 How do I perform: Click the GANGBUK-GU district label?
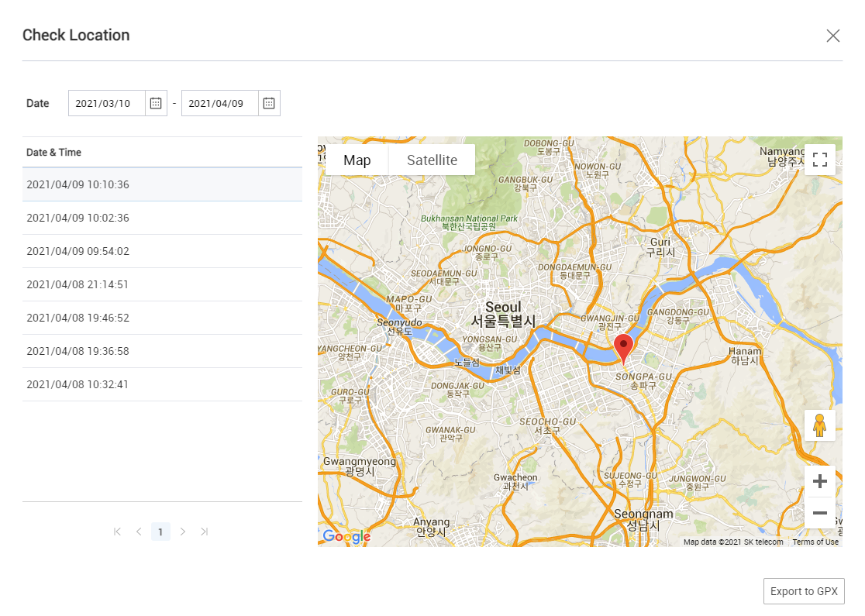click(526, 184)
